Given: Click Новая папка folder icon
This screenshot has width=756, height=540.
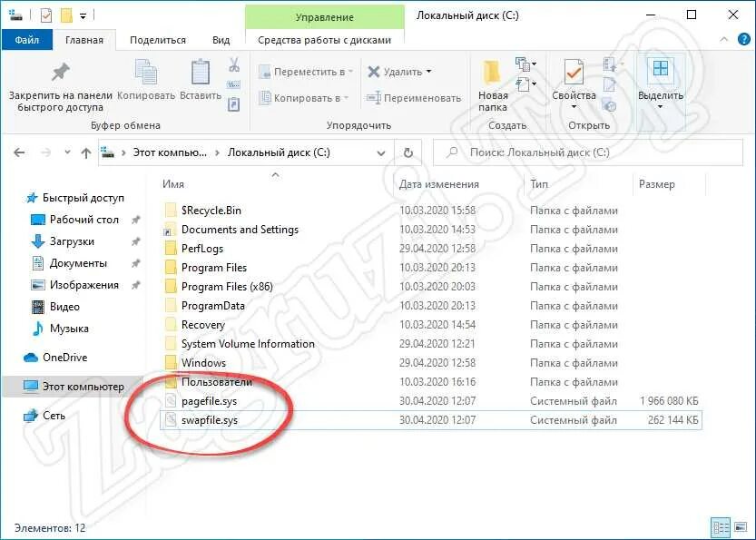Looking at the screenshot, I should click(x=492, y=73).
